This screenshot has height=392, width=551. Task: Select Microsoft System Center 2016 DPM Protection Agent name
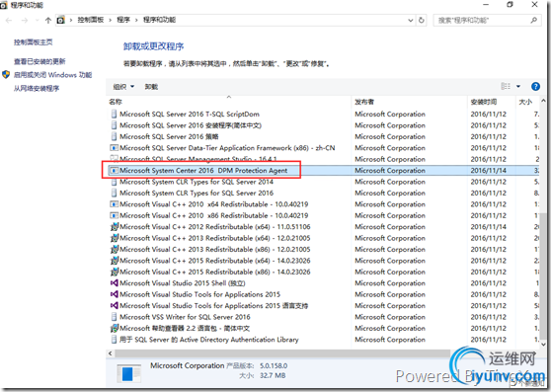[x=203, y=171]
